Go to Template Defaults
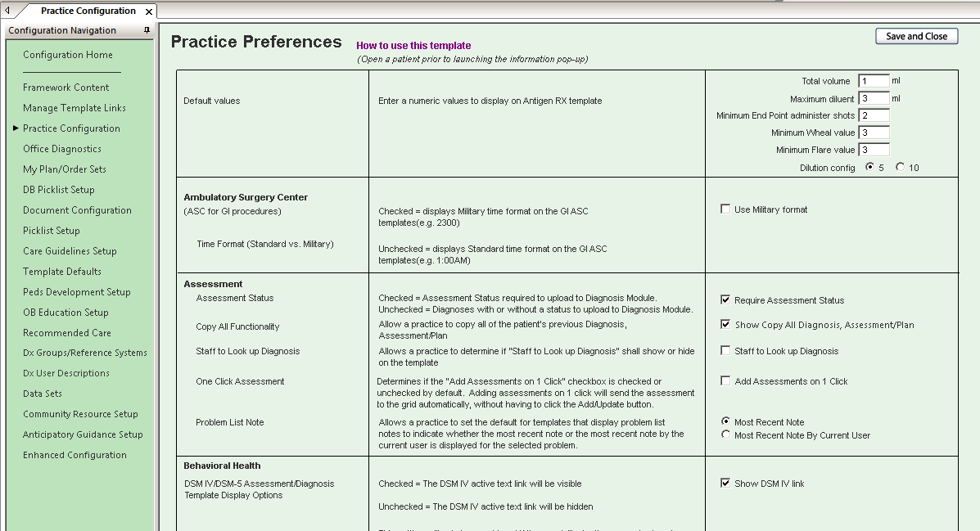This screenshot has width=980, height=531. coord(62,272)
